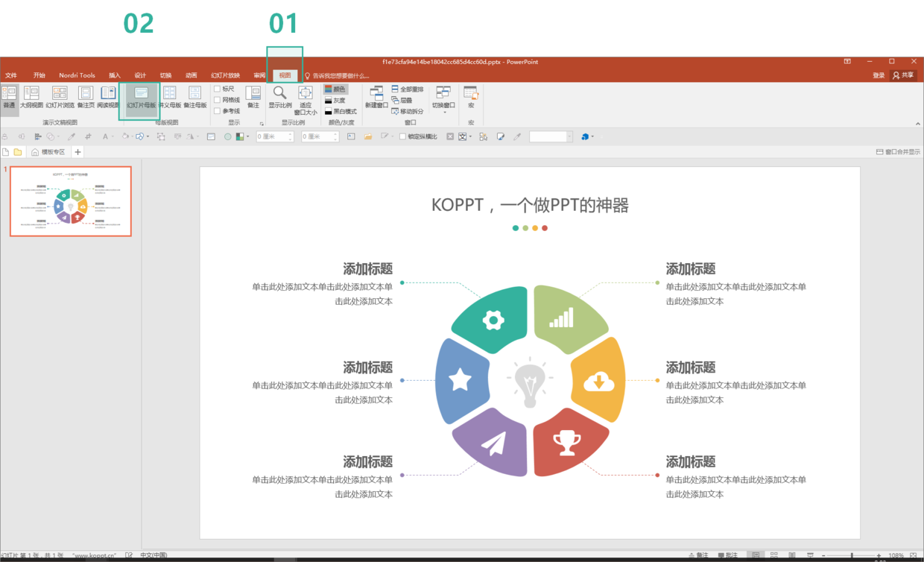Open the Slide Show (幻灯片放映) tab
The height and width of the screenshot is (562, 924).
(x=225, y=75)
